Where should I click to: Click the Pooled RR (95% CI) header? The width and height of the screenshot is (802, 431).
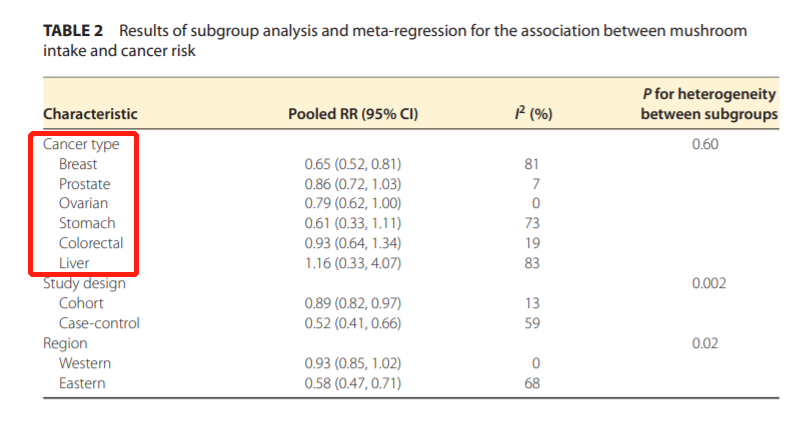(353, 114)
